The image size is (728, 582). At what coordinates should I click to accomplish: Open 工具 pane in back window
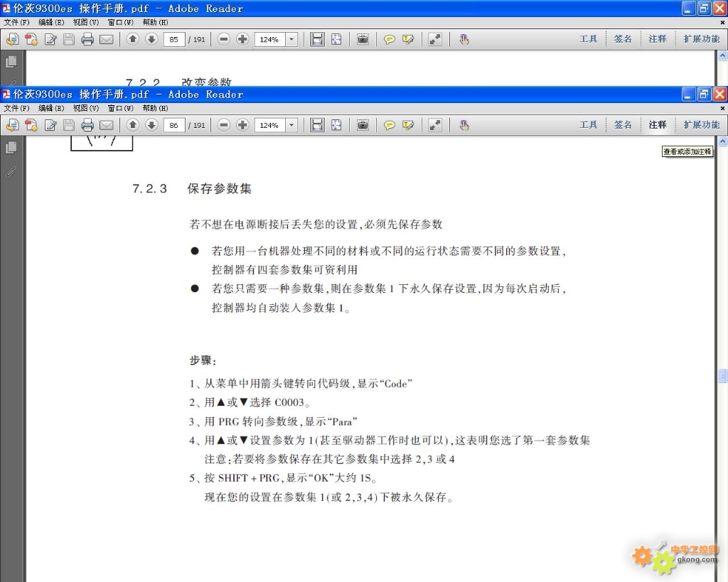tap(588, 39)
